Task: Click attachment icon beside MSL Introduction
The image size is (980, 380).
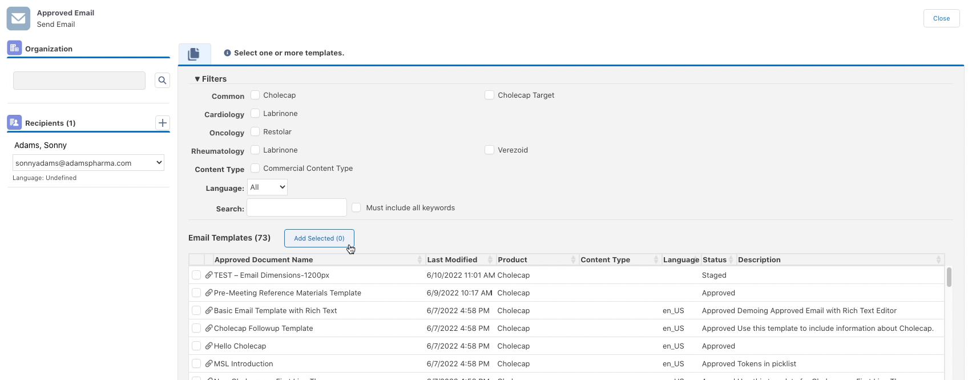Action: tap(209, 364)
